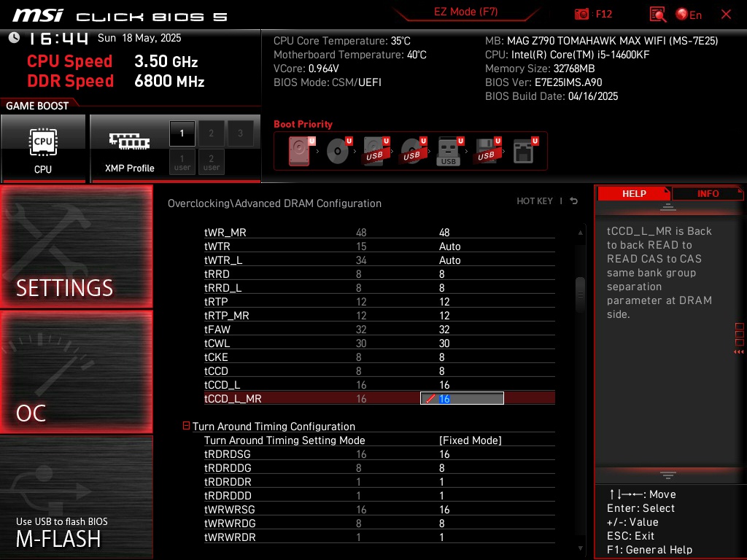Edit the tCCD_L_MR value field
Image resolution: width=747 pixels, height=560 pixels.
[462, 398]
